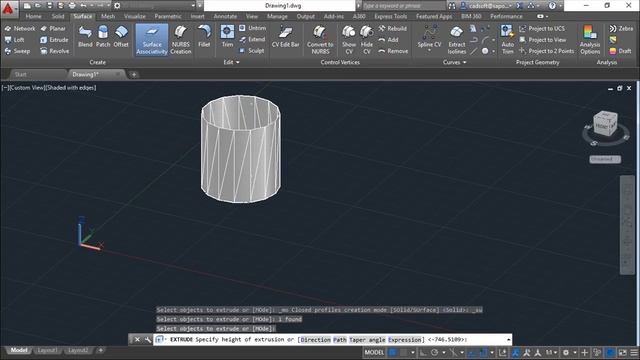Expand the Edit panel dropdown
The width and height of the screenshot is (640, 360).
tap(231, 62)
